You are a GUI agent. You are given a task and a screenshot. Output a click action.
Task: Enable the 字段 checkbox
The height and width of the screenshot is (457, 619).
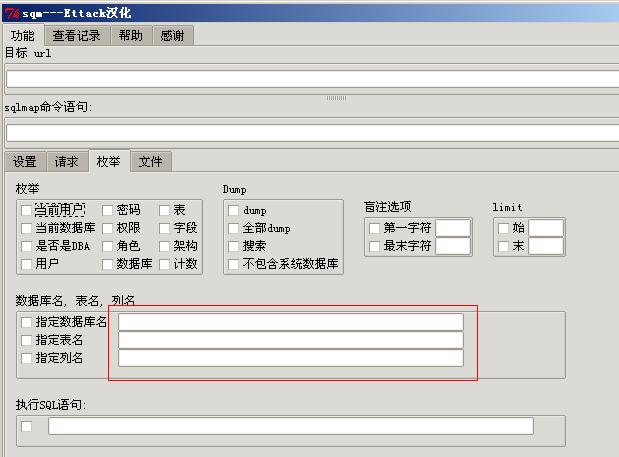(165, 228)
